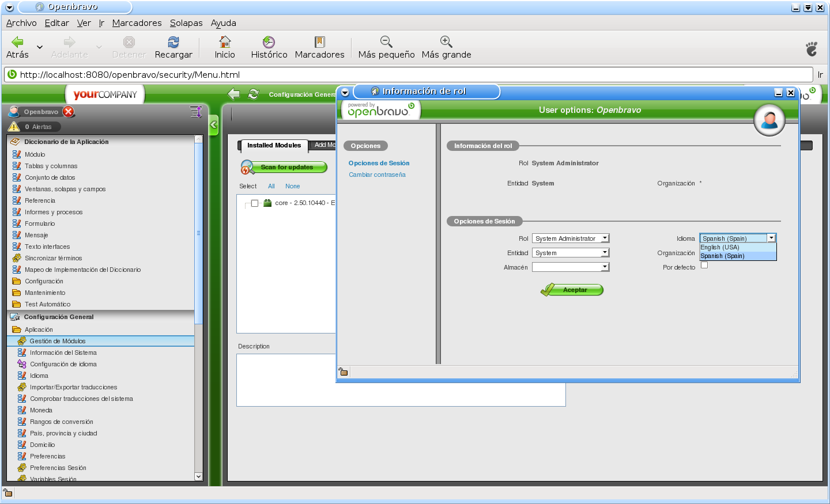
Task: Enable the Por defecto checkbox
Action: (704, 265)
